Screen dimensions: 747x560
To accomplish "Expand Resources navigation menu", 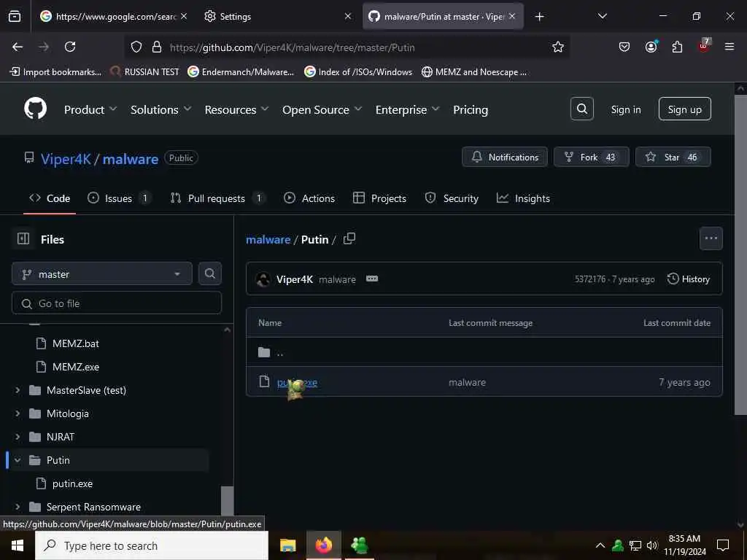I will pos(236,109).
